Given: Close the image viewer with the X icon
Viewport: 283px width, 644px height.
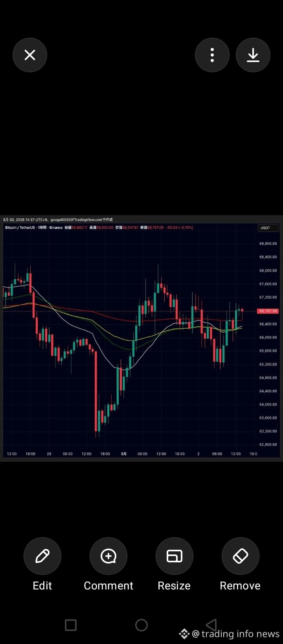Looking at the screenshot, I should tap(30, 55).
